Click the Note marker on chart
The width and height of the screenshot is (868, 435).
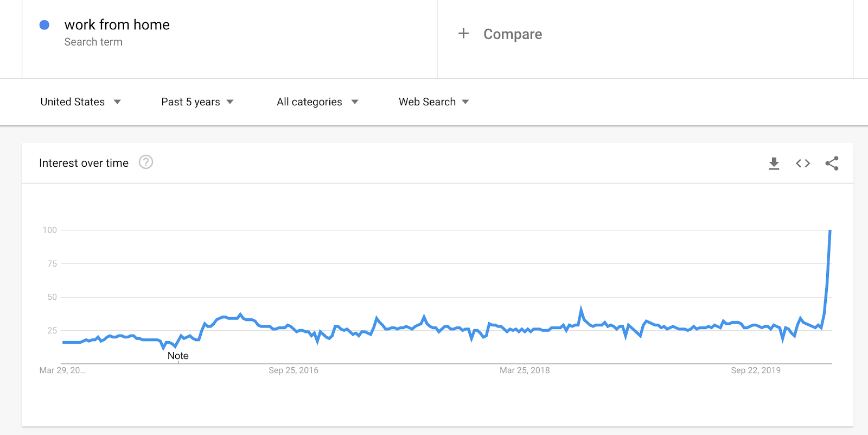[x=178, y=356]
